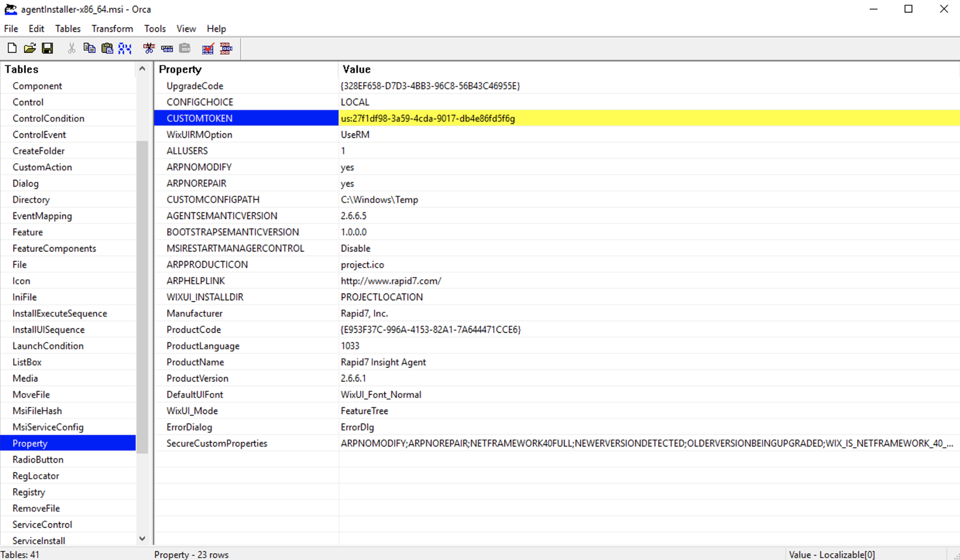
Task: Click the Cut Row scissors icon
Action: pyautogui.click(x=149, y=48)
